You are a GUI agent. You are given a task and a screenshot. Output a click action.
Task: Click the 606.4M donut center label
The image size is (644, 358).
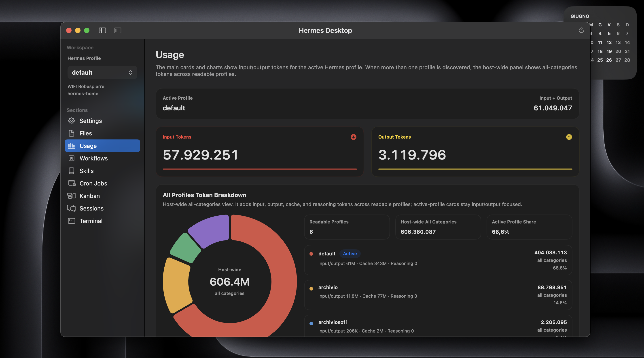tap(229, 282)
